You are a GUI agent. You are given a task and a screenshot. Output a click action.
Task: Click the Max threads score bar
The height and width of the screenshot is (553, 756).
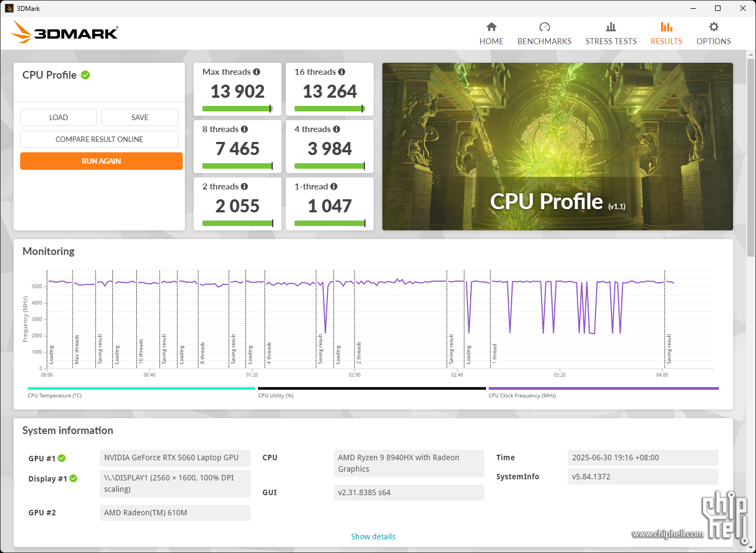click(x=237, y=109)
